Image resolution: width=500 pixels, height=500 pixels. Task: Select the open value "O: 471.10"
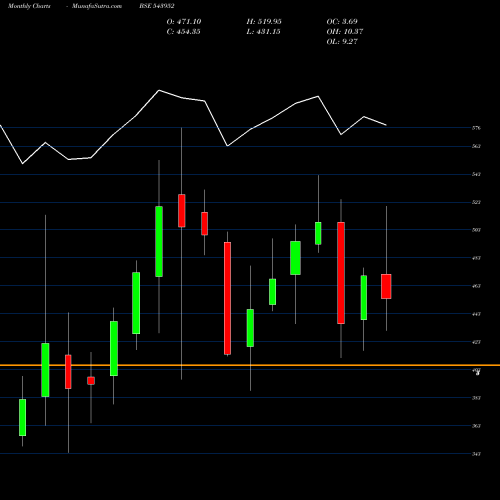click(x=184, y=22)
